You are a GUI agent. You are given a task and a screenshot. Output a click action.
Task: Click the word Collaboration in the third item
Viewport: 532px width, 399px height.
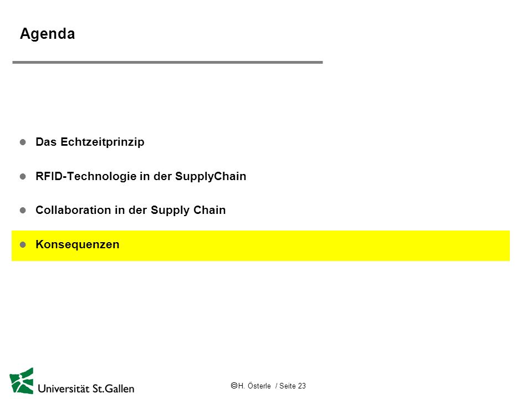pyautogui.click(x=73, y=210)
